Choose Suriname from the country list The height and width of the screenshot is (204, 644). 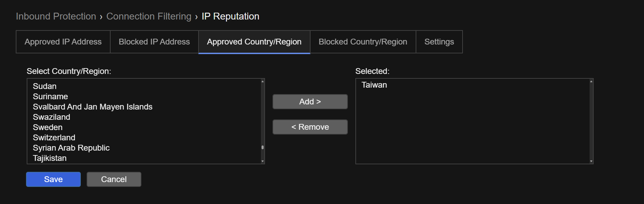(50, 97)
